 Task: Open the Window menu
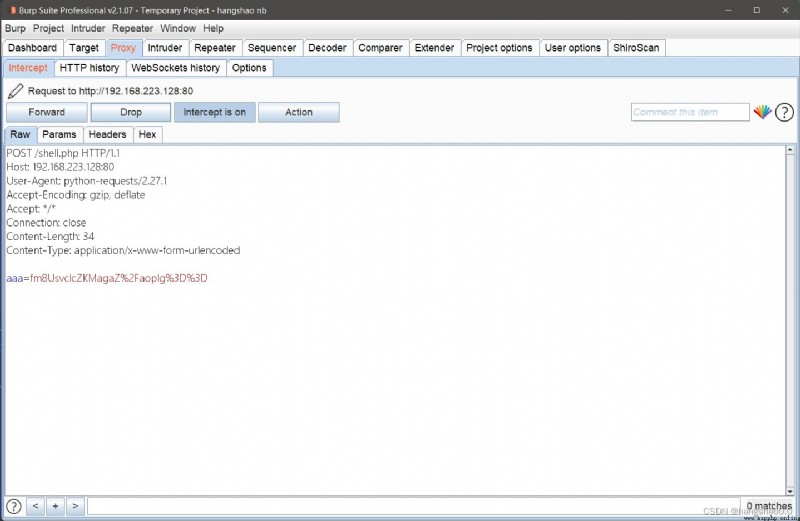click(178, 29)
